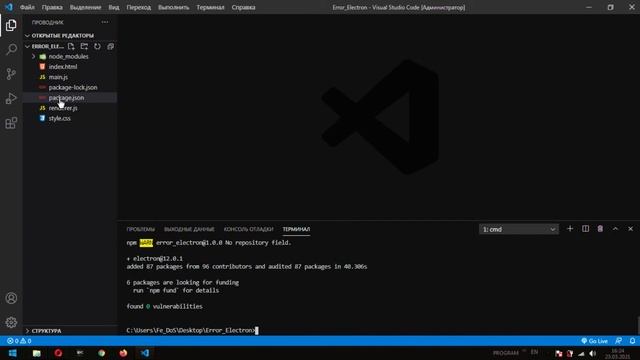The height and width of the screenshot is (360, 640).
Task: Open Firefox from the taskbar
Action: tap(123, 353)
